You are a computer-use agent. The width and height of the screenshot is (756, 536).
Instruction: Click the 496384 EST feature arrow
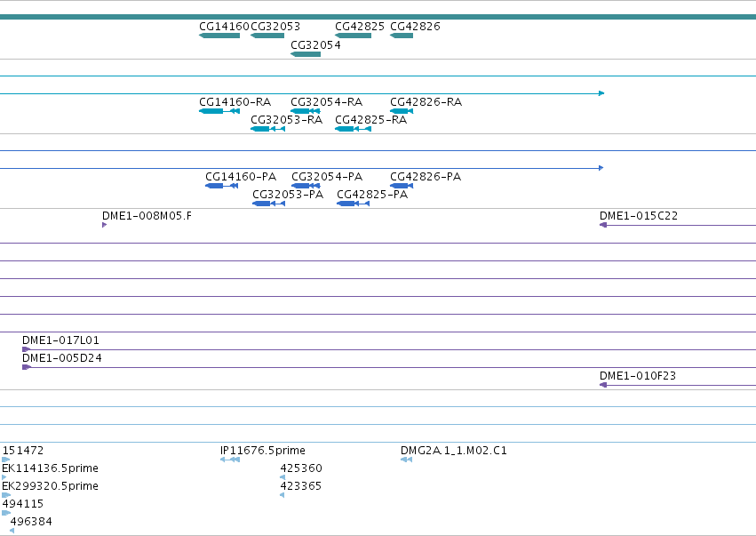pos(12,531)
